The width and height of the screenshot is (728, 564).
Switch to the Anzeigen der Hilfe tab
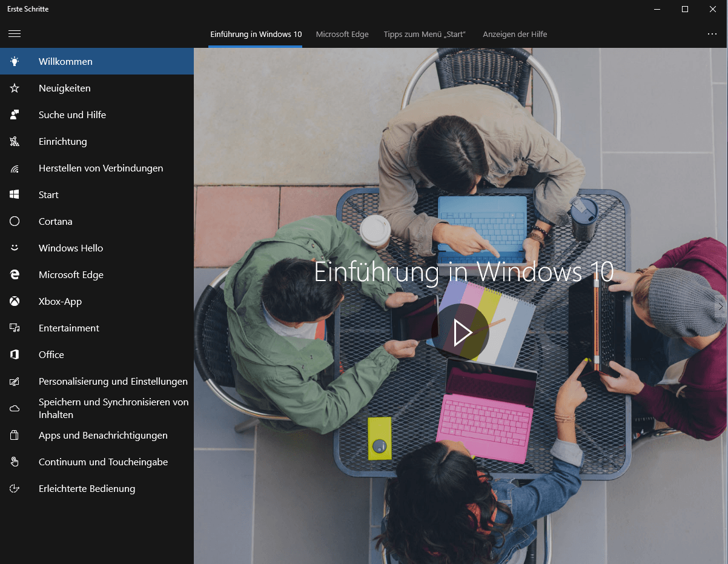(x=515, y=34)
